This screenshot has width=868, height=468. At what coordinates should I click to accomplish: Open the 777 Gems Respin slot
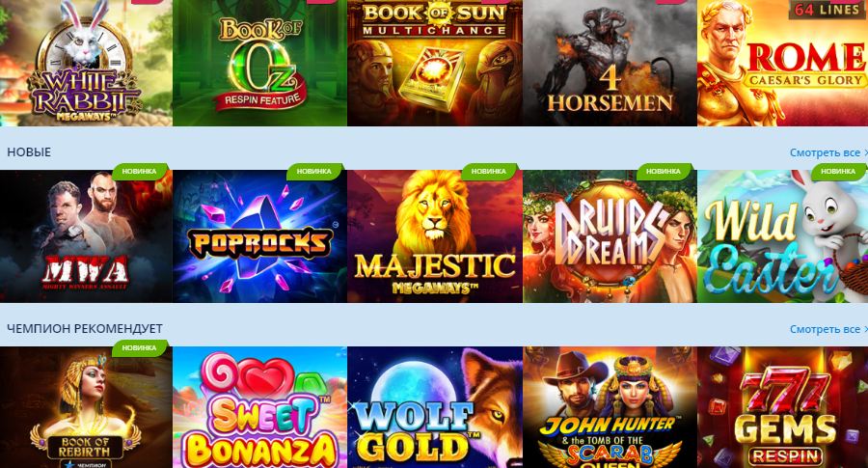point(783,407)
